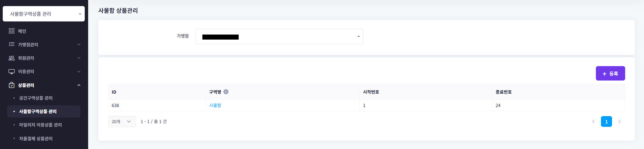Open the 가맹점 selection dropdown
The width and height of the screenshot is (644, 149).
[279, 37]
